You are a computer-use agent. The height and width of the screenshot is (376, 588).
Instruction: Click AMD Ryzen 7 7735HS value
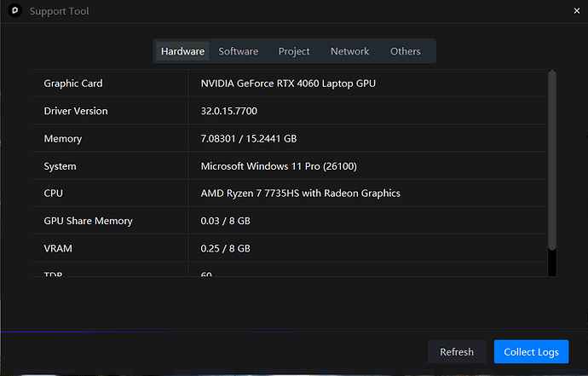pyautogui.click(x=300, y=194)
